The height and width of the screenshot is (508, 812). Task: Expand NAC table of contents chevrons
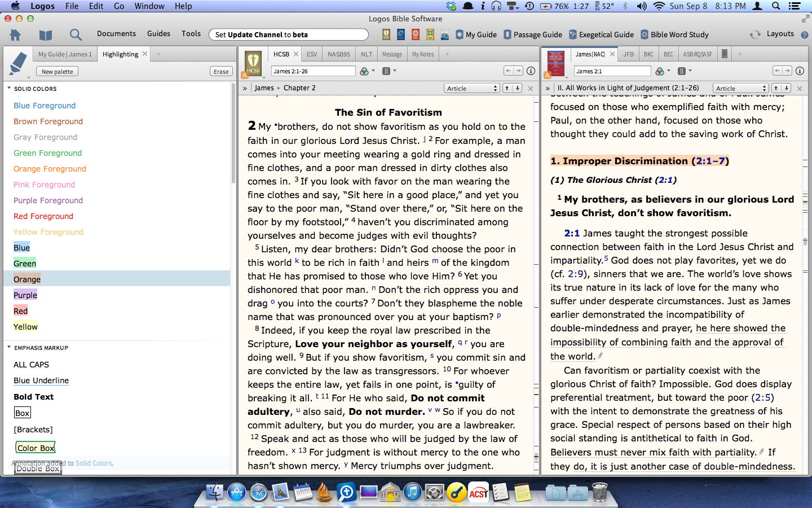tap(548, 88)
